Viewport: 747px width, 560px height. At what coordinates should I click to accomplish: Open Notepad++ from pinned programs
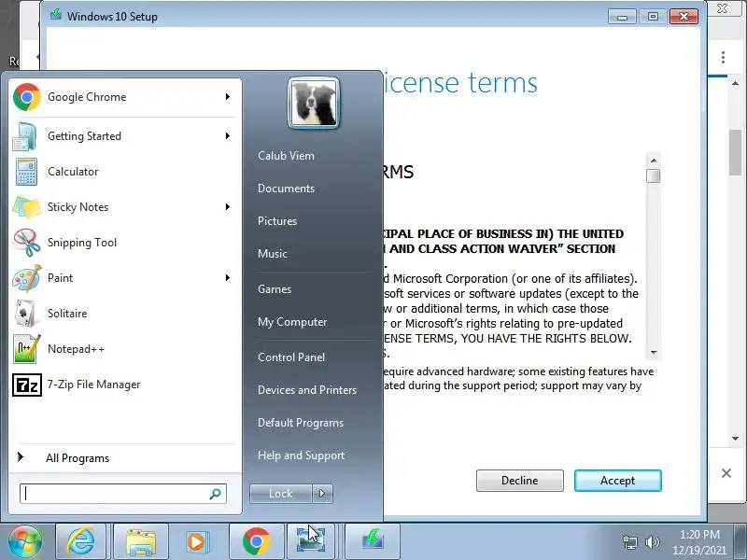coord(124,349)
